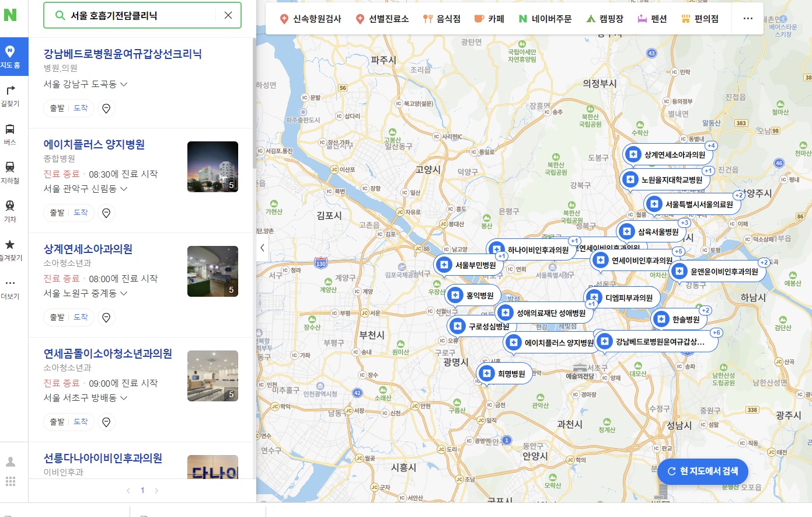Open 강남베드로병원윤여규갑상선크리닉 result title
Viewport: 812px width, 517px height.
pos(123,54)
